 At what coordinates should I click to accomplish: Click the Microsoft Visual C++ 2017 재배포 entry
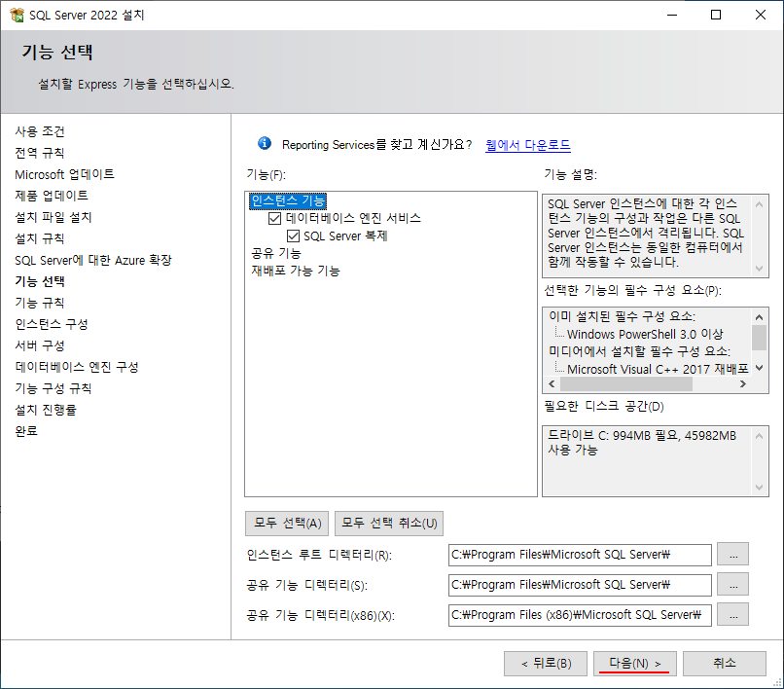[x=658, y=369]
